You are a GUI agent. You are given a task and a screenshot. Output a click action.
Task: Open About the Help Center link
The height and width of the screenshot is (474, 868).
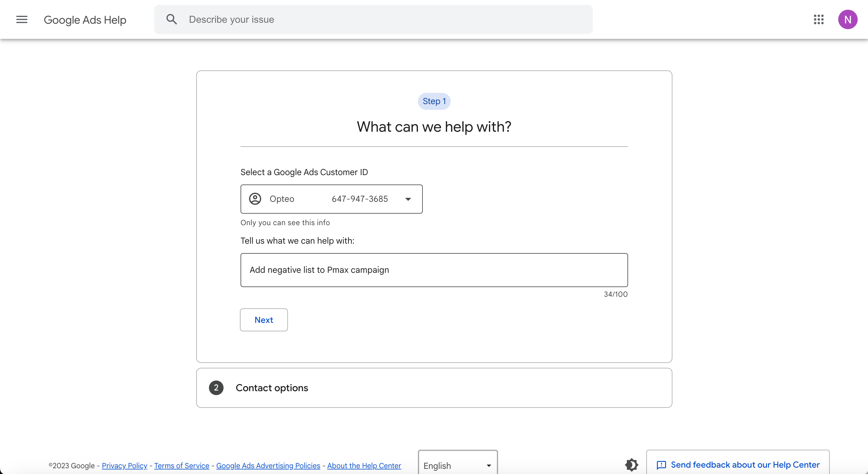[364, 466]
